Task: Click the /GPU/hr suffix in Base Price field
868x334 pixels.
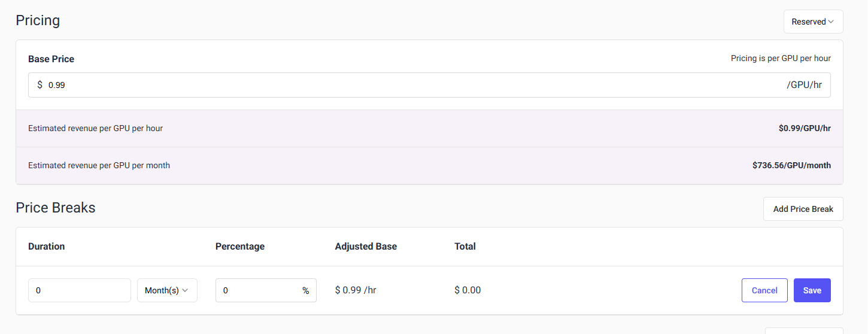Action: pyautogui.click(x=804, y=85)
